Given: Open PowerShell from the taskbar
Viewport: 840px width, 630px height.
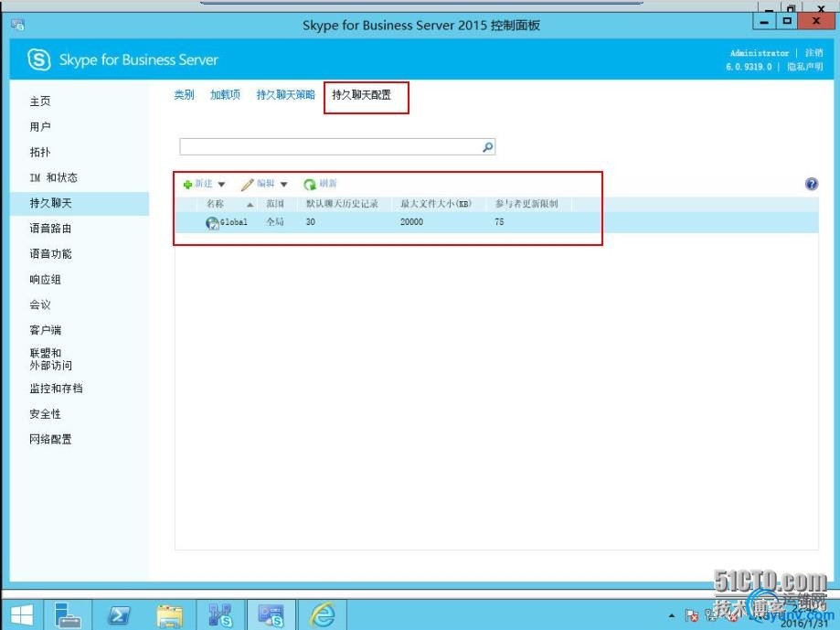Looking at the screenshot, I should click(x=119, y=614).
